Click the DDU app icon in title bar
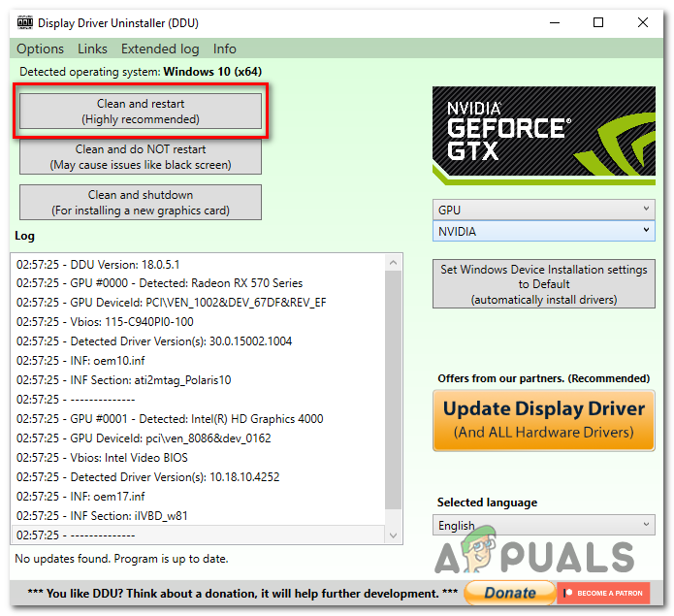Viewport: 674px width, 616px height. (x=25, y=22)
